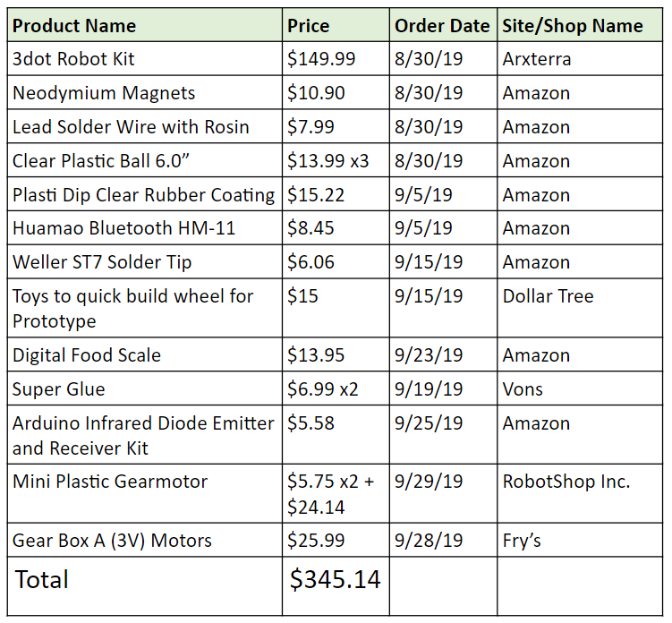Click the 3dot Robot Kit cell
672x623 pixels.
145,59
